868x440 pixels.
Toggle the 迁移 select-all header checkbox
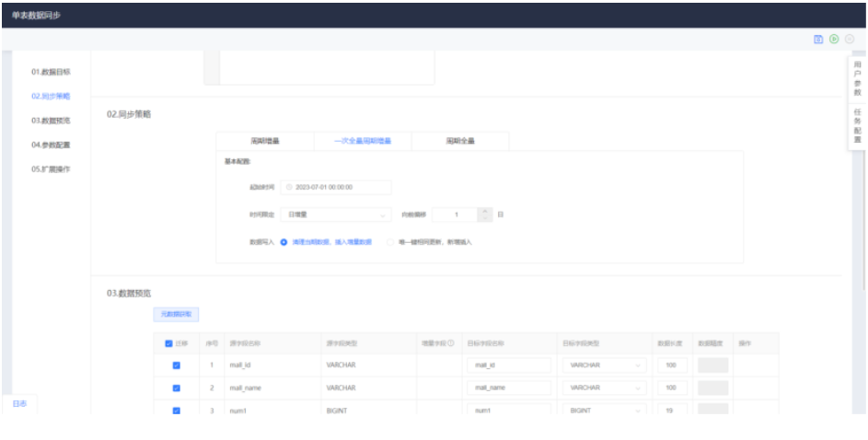pos(168,343)
